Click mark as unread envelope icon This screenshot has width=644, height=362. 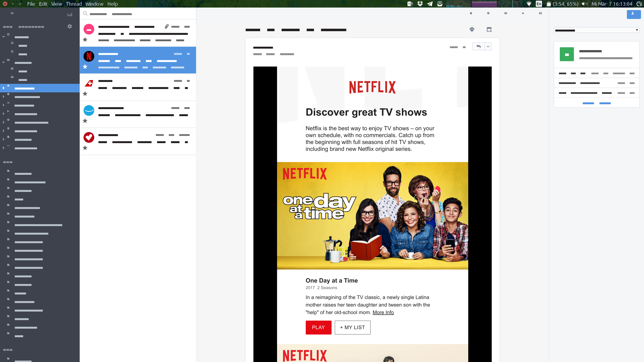(505, 13)
